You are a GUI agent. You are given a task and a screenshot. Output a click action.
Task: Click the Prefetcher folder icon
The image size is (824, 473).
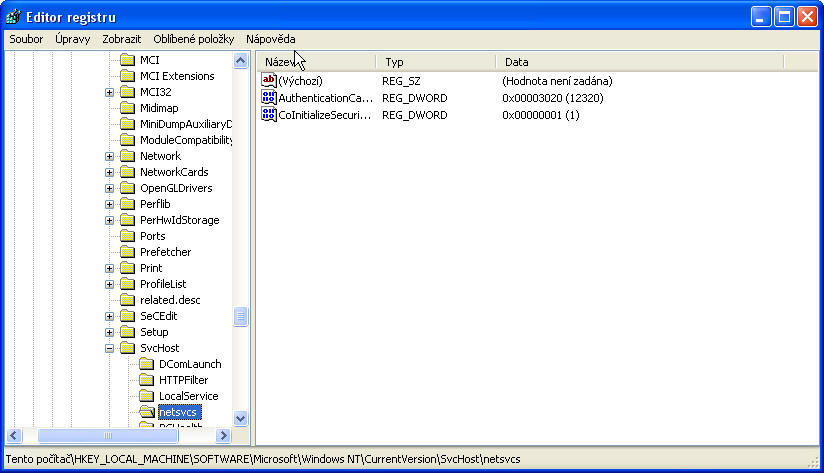[127, 252]
